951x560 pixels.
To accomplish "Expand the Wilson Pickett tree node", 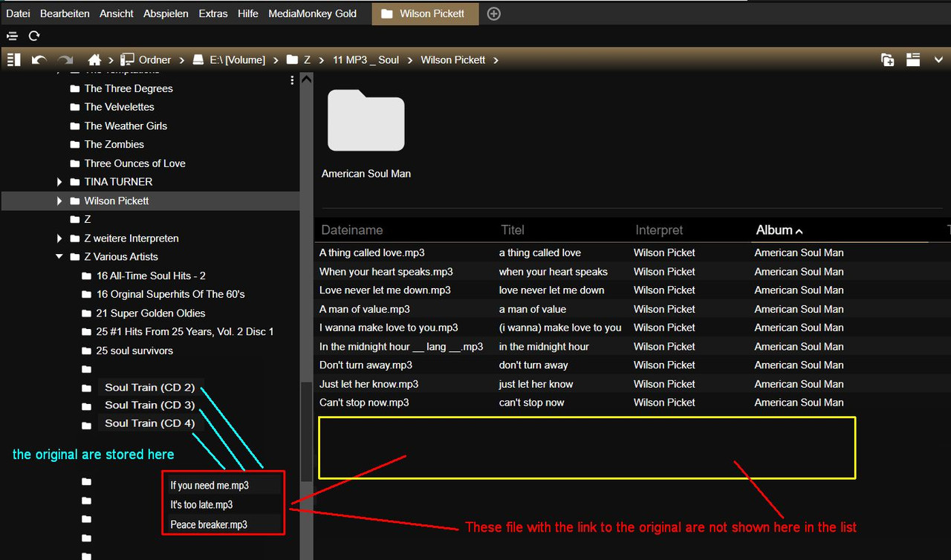I will tap(59, 201).
